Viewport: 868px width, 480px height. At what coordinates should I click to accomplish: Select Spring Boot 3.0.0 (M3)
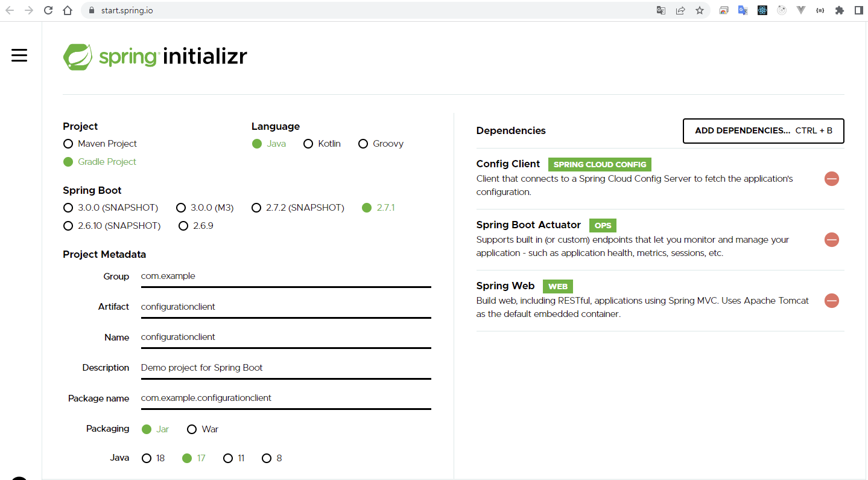pyautogui.click(x=205, y=208)
